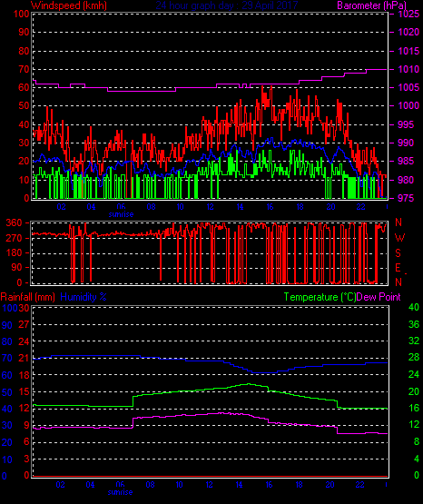Select barometer axis value 1025
The image size is (423, 504).
[408, 14]
